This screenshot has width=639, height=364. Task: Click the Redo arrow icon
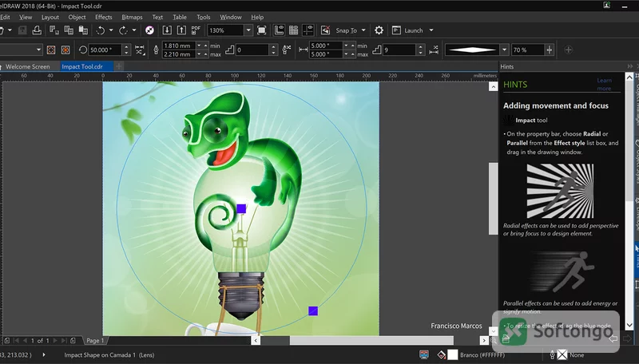click(x=123, y=30)
